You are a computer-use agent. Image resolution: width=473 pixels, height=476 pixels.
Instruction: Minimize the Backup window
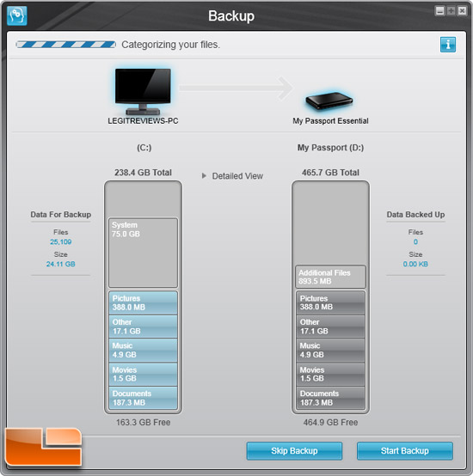[x=439, y=11]
